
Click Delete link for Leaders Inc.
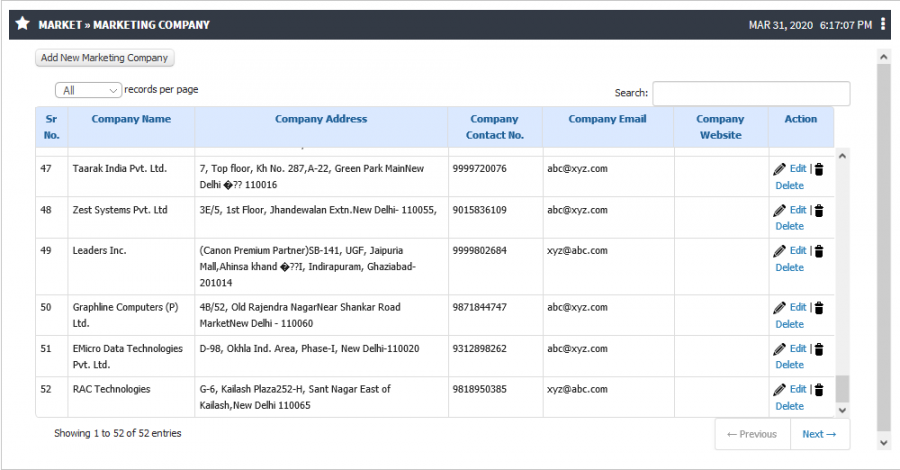(789, 267)
